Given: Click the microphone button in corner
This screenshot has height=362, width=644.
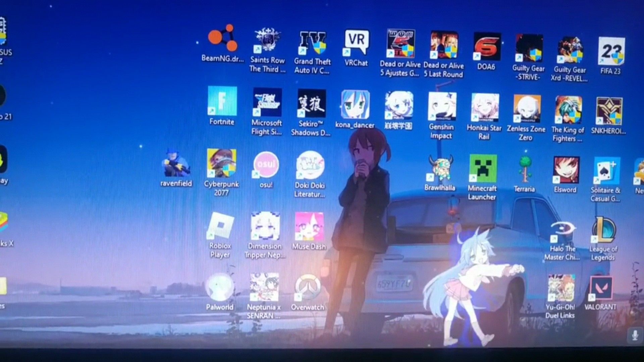Looking at the screenshot, I should (x=635, y=335).
